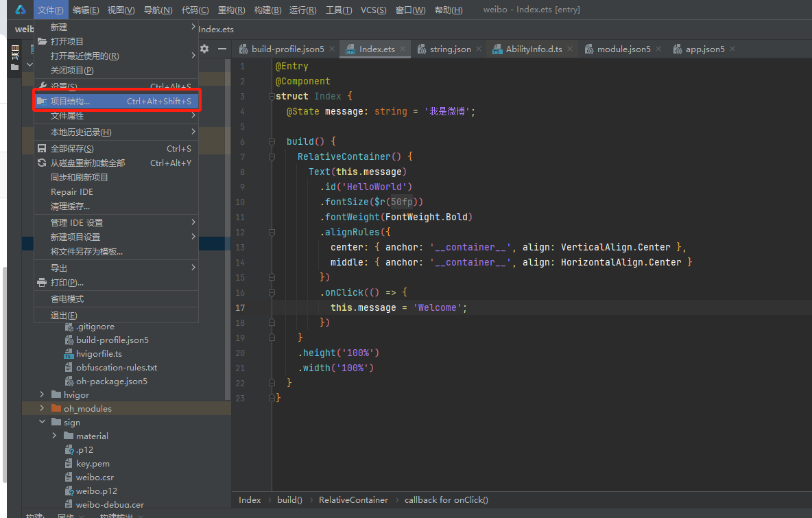Open the 打开最近使用的 submenu
The height and width of the screenshot is (518, 812).
point(117,56)
